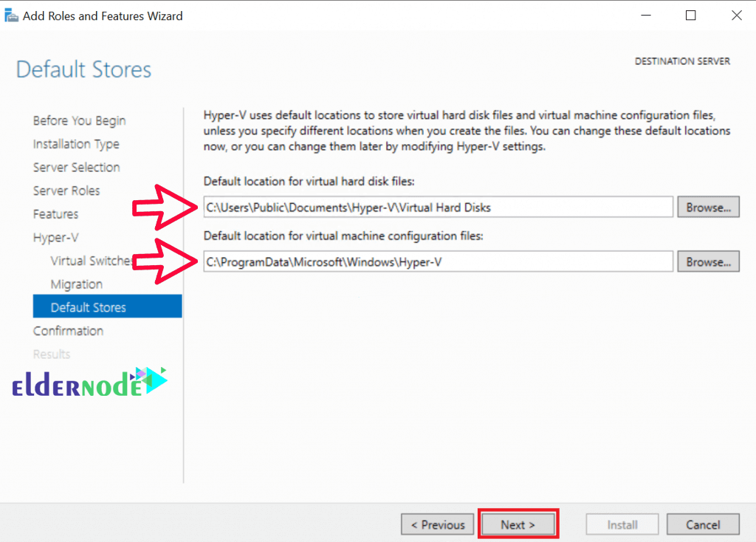Click the virtual hard disk files path field
This screenshot has width=756, height=542.
(x=439, y=207)
